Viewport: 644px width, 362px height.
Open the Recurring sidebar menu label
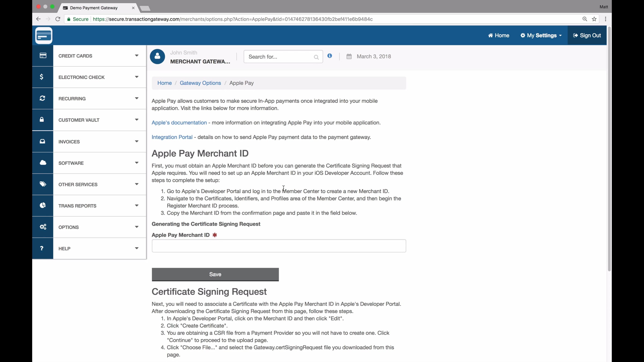(72, 99)
